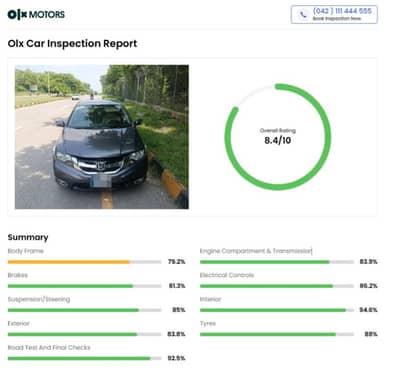This screenshot has width=399, height=379.
Task: Click the Summary heading
Action: (x=28, y=237)
